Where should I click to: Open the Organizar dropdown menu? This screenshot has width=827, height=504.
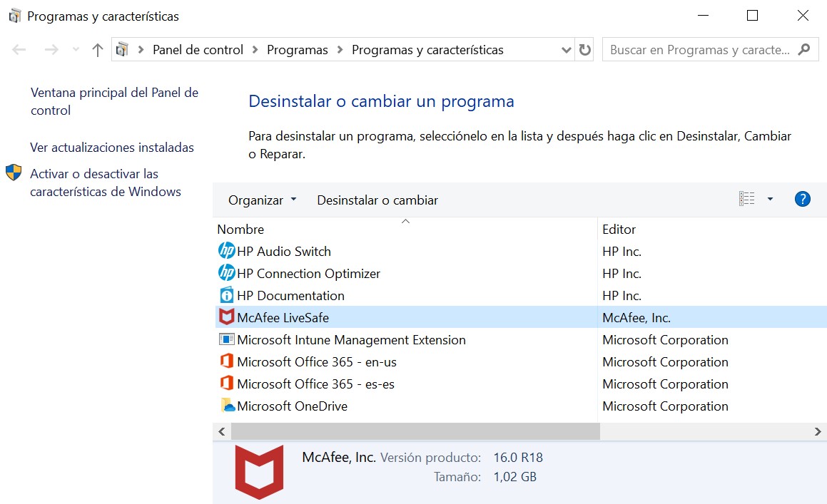point(262,200)
